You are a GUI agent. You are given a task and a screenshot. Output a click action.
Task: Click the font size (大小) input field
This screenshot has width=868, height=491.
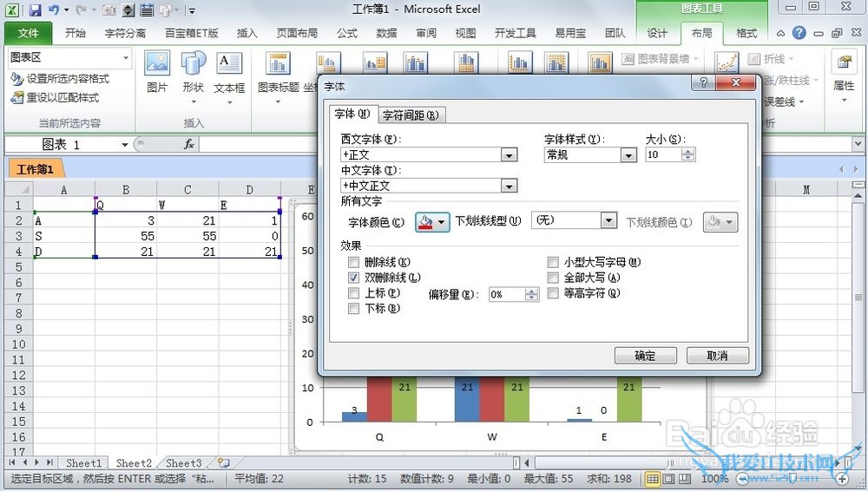click(x=663, y=155)
